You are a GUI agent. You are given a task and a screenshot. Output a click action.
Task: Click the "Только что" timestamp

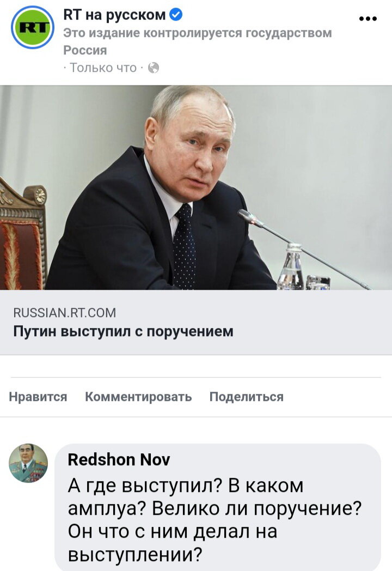pyautogui.click(x=103, y=68)
